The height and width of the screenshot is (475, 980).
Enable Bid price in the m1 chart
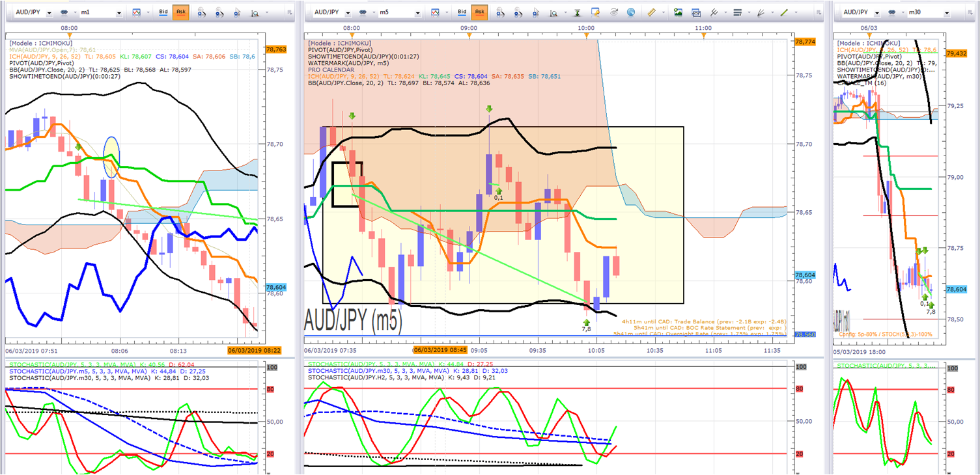click(x=163, y=12)
